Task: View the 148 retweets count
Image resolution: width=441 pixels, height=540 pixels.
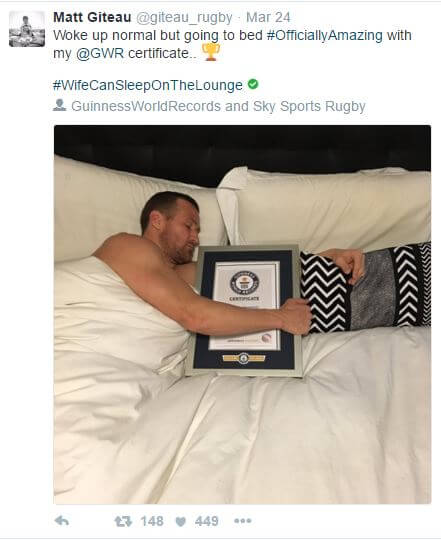Action: (152, 521)
